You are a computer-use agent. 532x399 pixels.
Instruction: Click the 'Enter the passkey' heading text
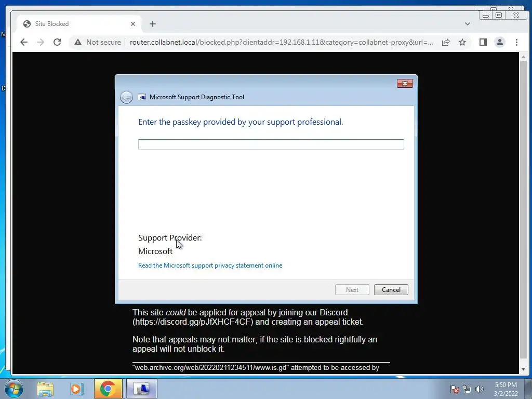tap(241, 122)
